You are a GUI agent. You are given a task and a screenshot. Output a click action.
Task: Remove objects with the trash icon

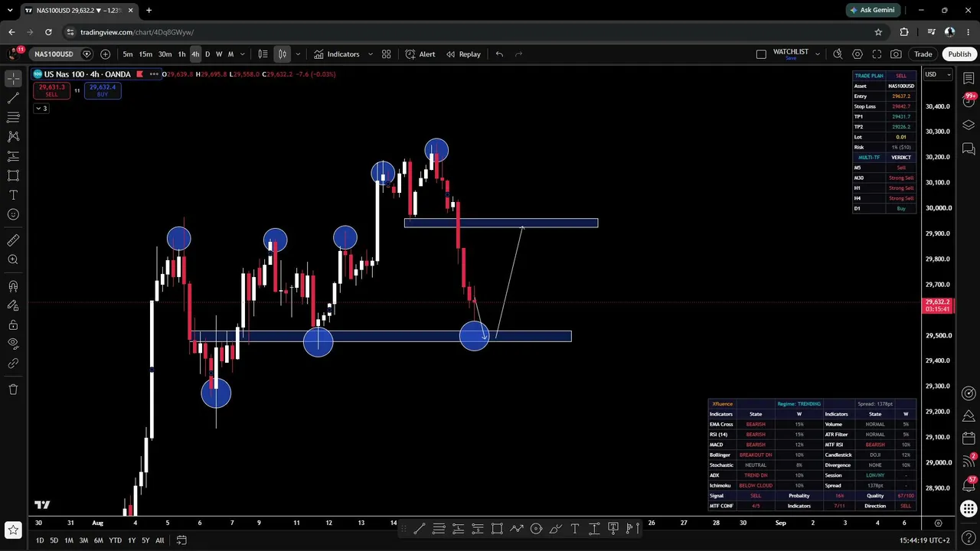click(x=13, y=390)
